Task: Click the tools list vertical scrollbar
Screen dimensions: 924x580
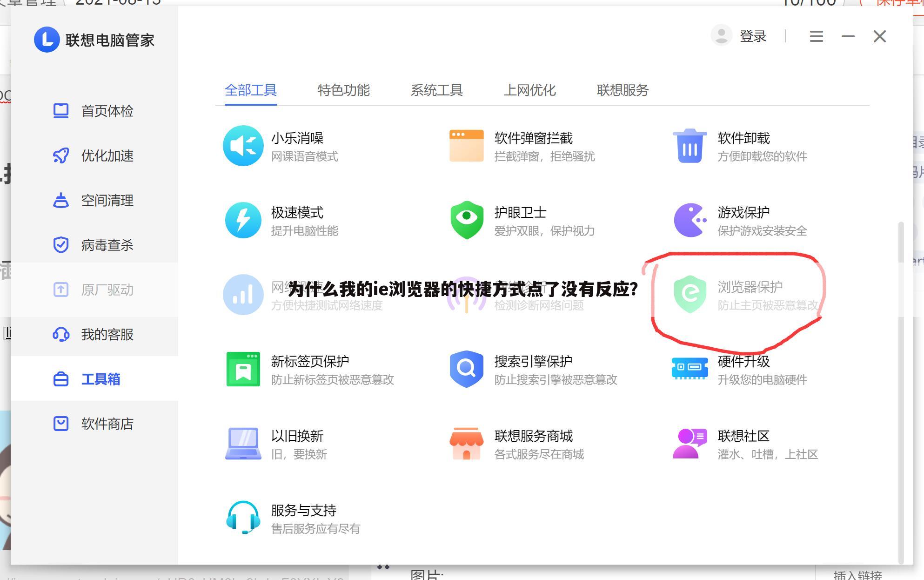Action: (x=901, y=392)
